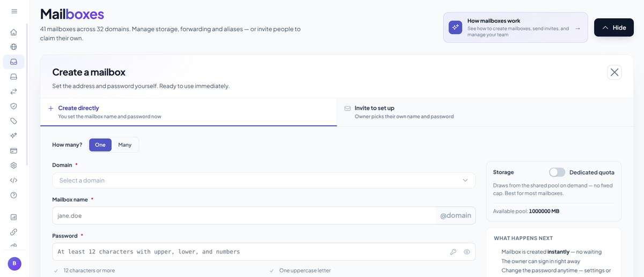Open the settings gear icon in the sidebar

pyautogui.click(x=14, y=166)
